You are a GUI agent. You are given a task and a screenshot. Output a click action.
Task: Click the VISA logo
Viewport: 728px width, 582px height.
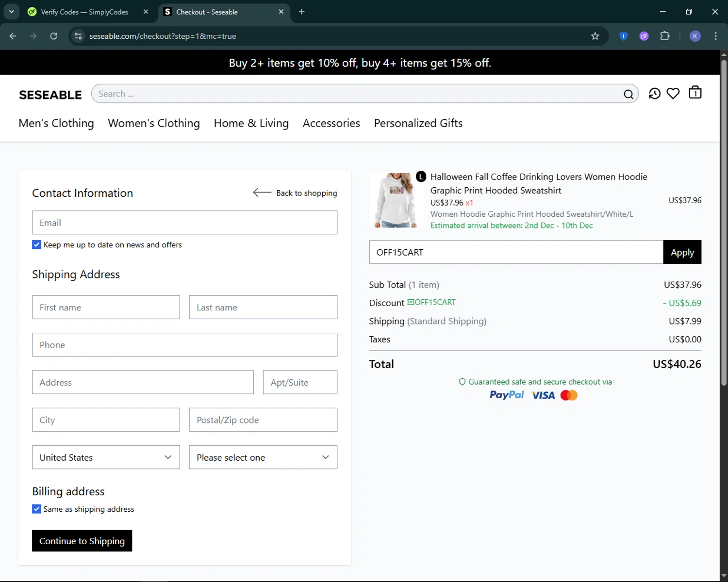point(543,395)
